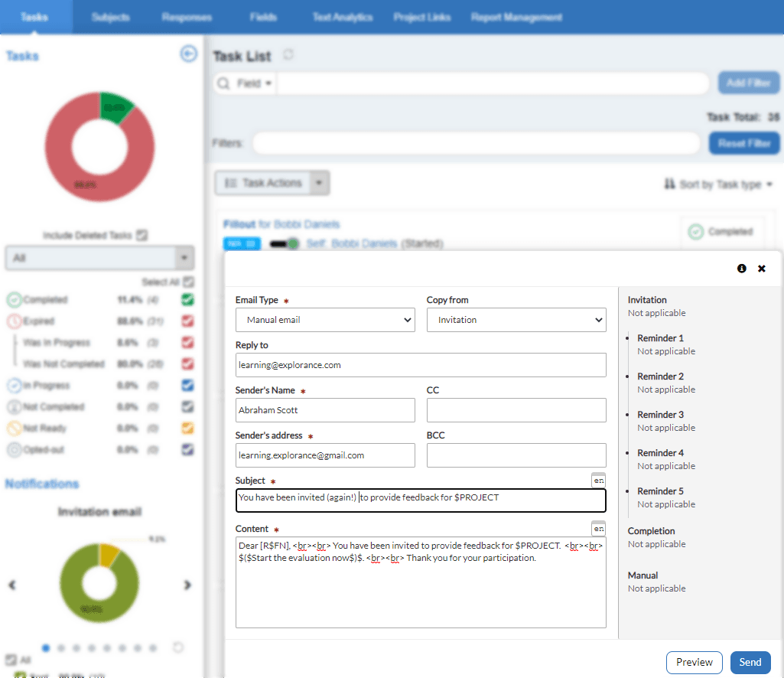Select first carousel dot under notification chart
Screen dimensions: 784x678
pos(46,648)
